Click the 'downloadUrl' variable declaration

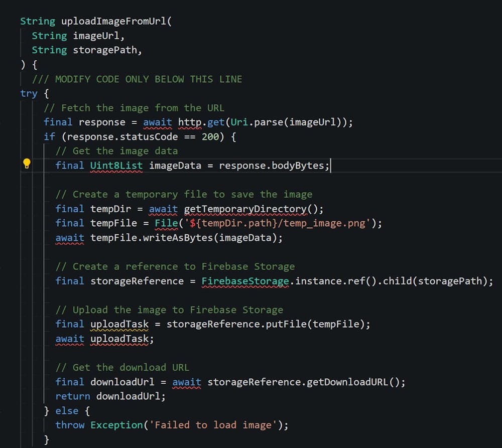(x=122, y=382)
